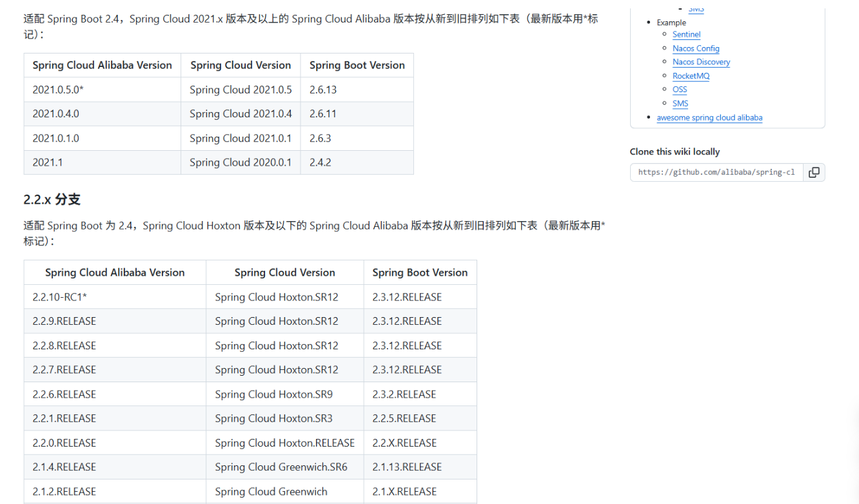859x504 pixels.
Task: Select the 2.2.10-RC1* version cell
Action: tap(115, 297)
